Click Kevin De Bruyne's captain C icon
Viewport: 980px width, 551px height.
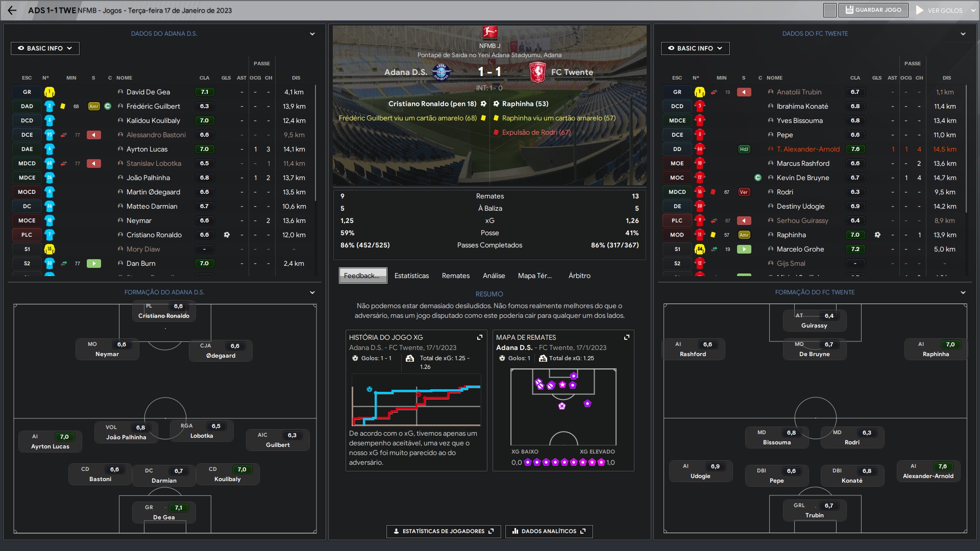[x=758, y=178]
